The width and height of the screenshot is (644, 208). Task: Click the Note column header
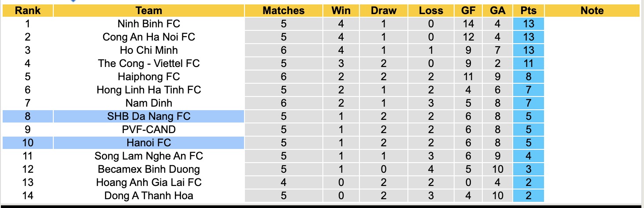[592, 11]
